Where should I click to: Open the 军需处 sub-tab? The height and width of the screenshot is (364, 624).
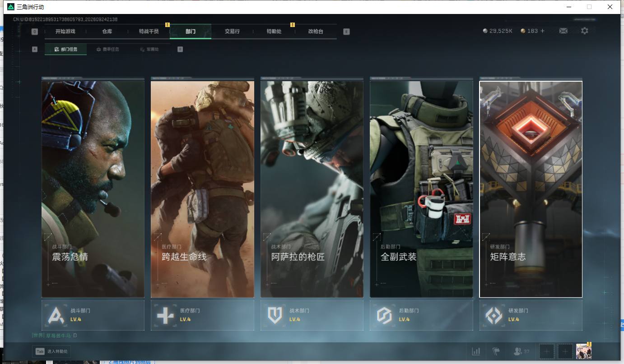[x=149, y=49]
